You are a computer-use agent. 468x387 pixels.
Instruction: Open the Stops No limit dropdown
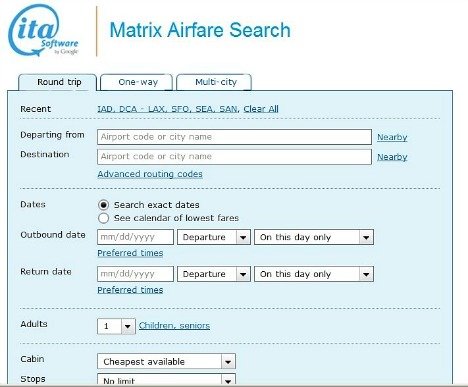[x=166, y=380]
